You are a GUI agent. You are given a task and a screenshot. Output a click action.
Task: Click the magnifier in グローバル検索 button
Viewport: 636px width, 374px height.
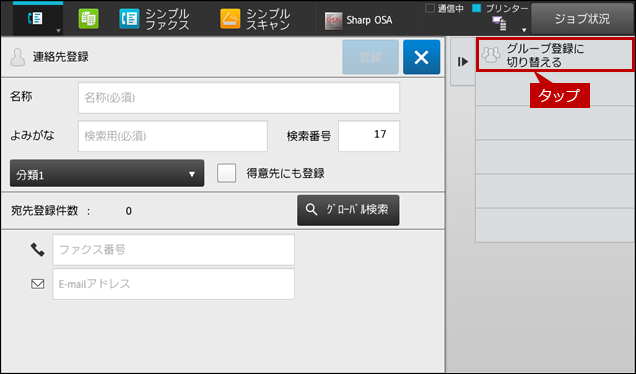pyautogui.click(x=311, y=210)
